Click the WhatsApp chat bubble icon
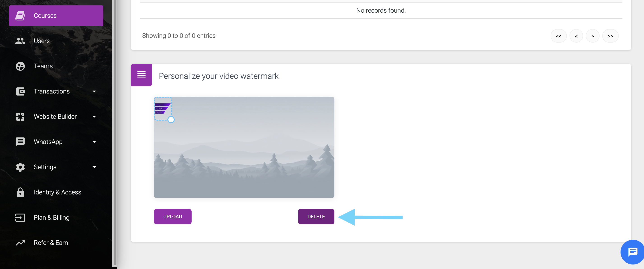The height and width of the screenshot is (269, 644). tap(20, 142)
